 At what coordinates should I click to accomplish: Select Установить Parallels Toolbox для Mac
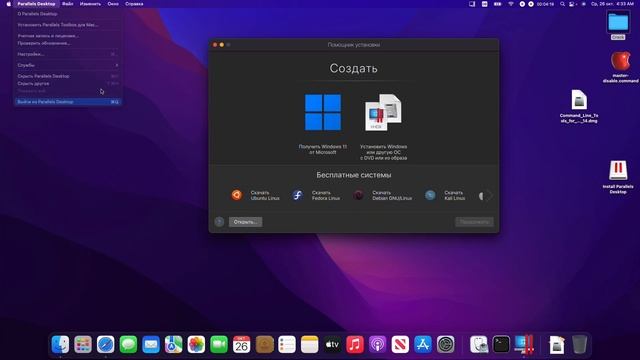68,25
